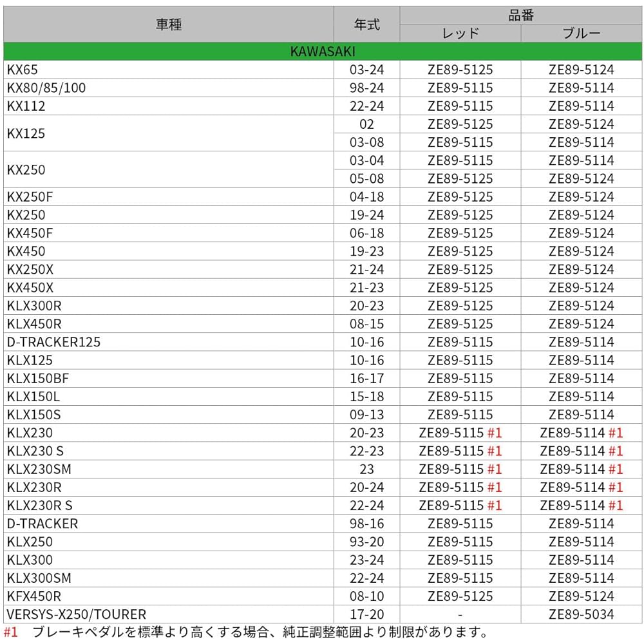Select the KLX150L model cell
Viewport: 644px width, 644px height.
tap(168, 396)
